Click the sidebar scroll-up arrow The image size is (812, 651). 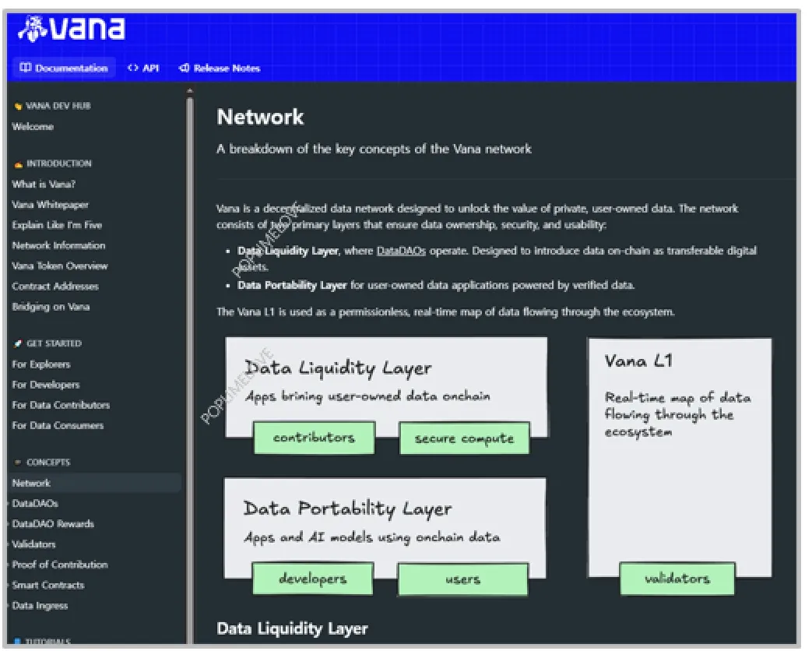190,90
